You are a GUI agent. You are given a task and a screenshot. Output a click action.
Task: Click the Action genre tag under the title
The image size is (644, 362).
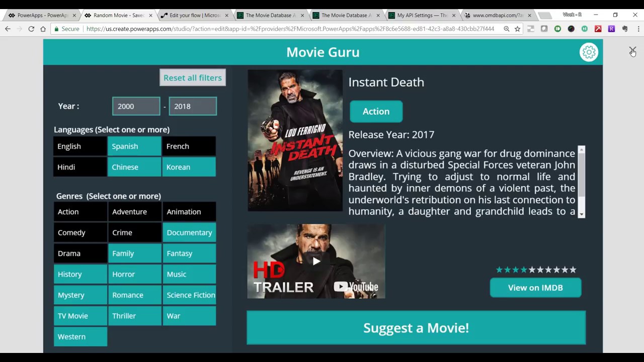pos(376,112)
